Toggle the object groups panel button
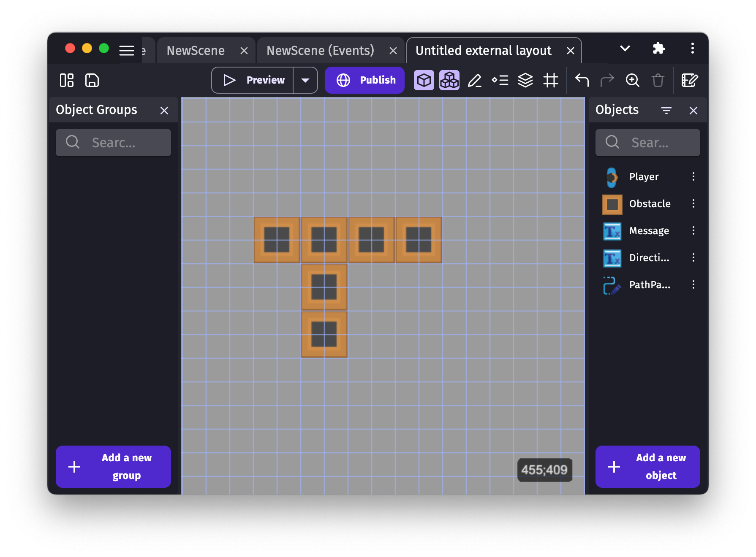This screenshot has height=557, width=756. point(449,80)
